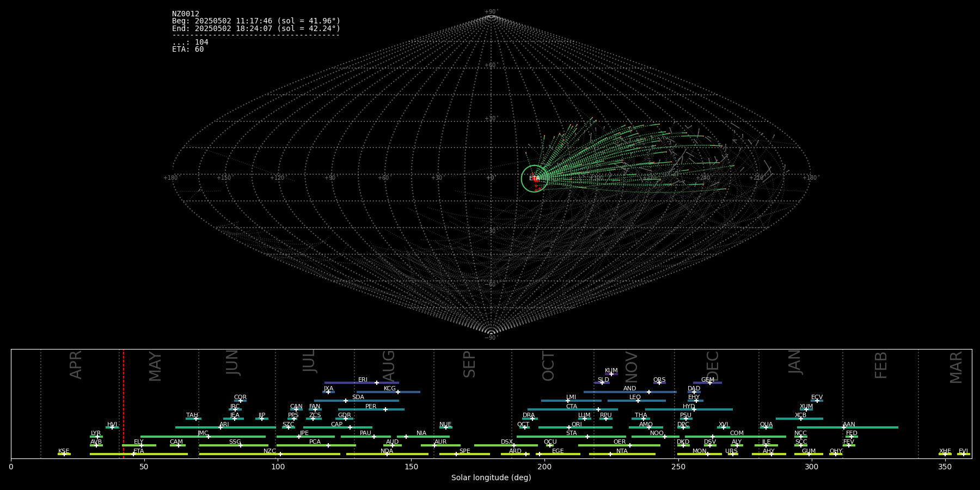Viewport: 980px width, 490px height.
Task: Click the FED shower label
Action: click(852, 433)
